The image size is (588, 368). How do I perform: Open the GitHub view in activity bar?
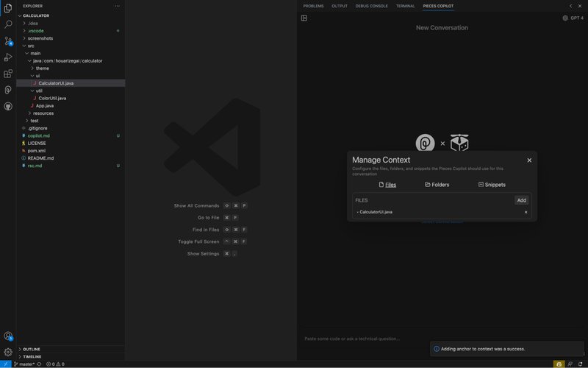(8, 107)
